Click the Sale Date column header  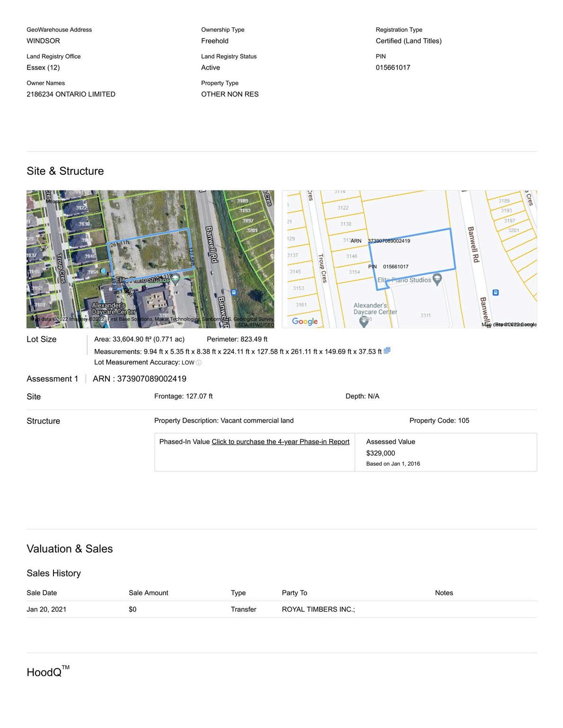point(42,593)
